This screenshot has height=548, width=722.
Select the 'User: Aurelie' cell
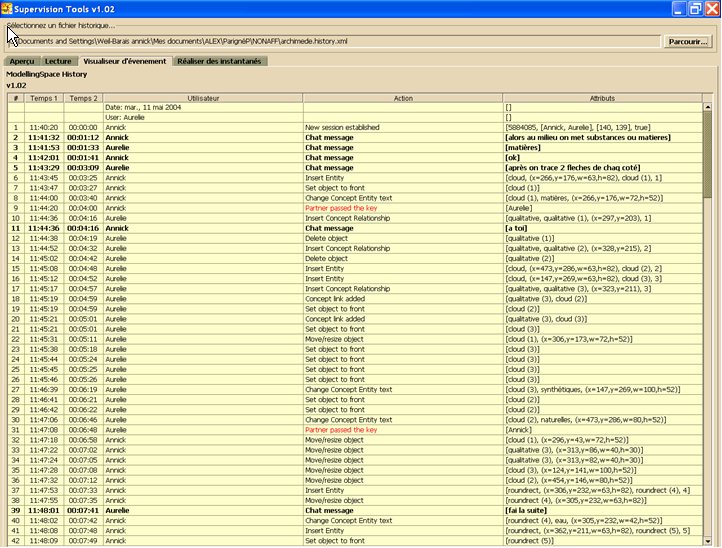(x=203, y=117)
